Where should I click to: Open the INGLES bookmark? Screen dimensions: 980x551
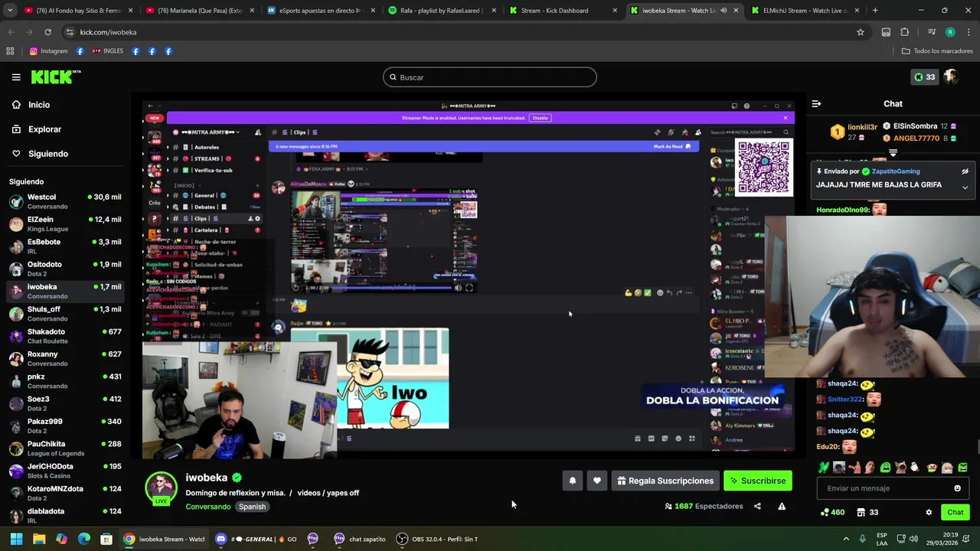[x=107, y=51]
